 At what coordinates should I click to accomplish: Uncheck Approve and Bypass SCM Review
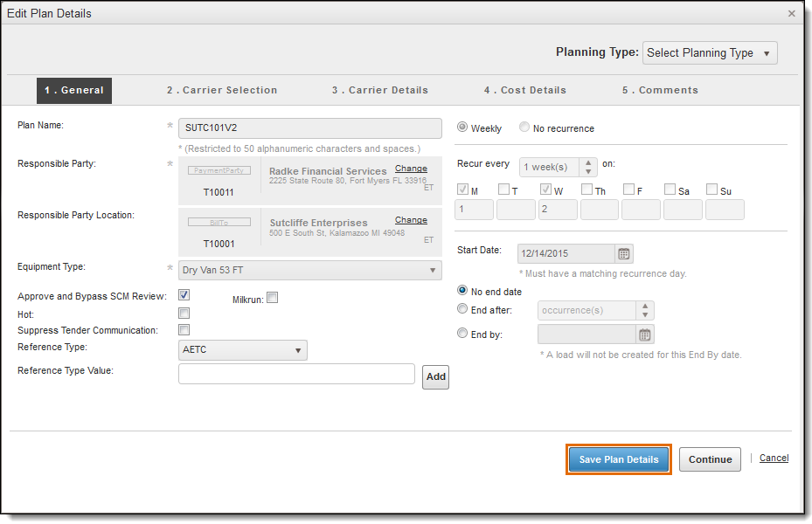184,295
